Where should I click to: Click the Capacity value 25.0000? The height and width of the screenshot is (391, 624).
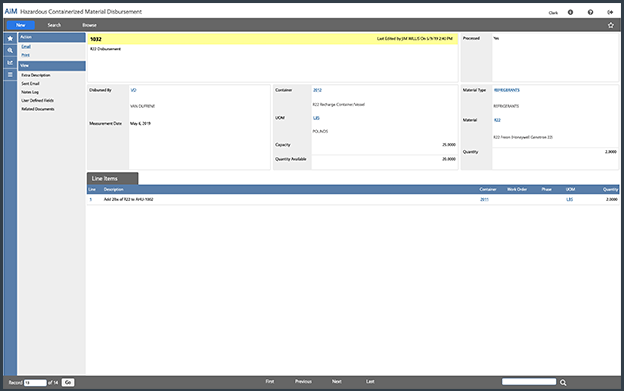[449, 145]
